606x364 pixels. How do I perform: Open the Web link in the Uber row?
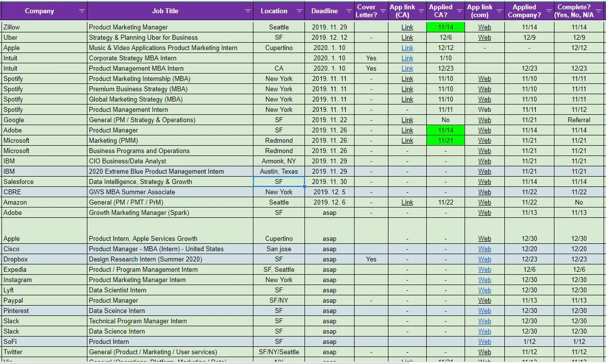pos(485,37)
